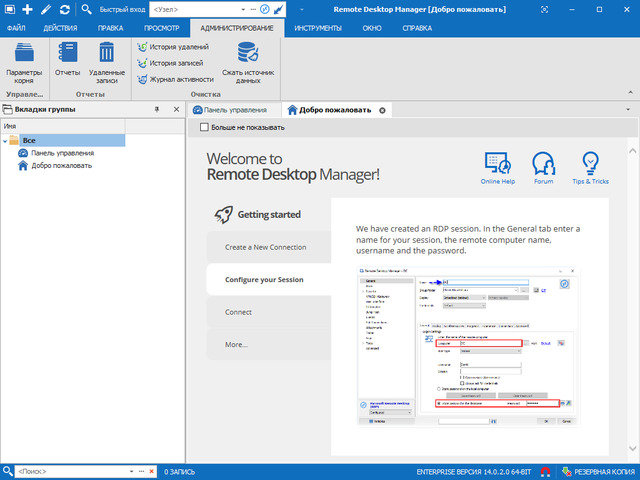Click the search magnifier in status bar
Image resolution: width=640 pixels, height=480 pixels.
7,471
